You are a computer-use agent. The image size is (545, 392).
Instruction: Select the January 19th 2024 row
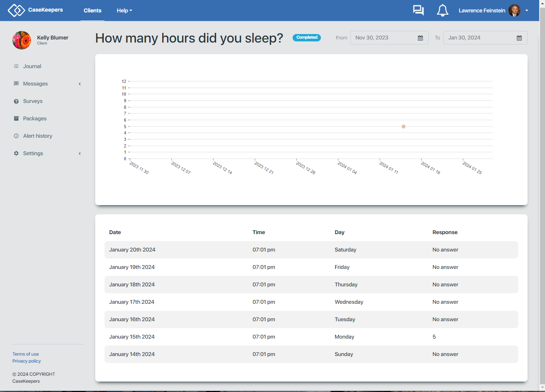point(311,267)
